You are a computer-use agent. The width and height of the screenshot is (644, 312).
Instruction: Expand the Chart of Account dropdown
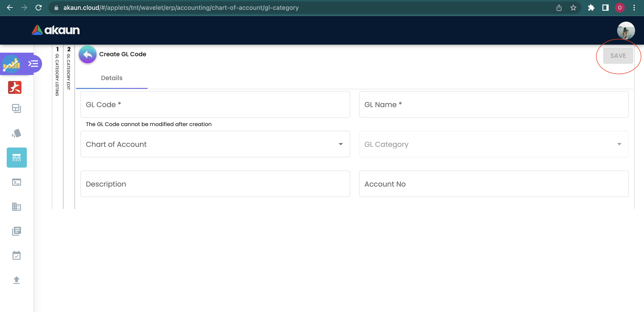pyautogui.click(x=215, y=144)
